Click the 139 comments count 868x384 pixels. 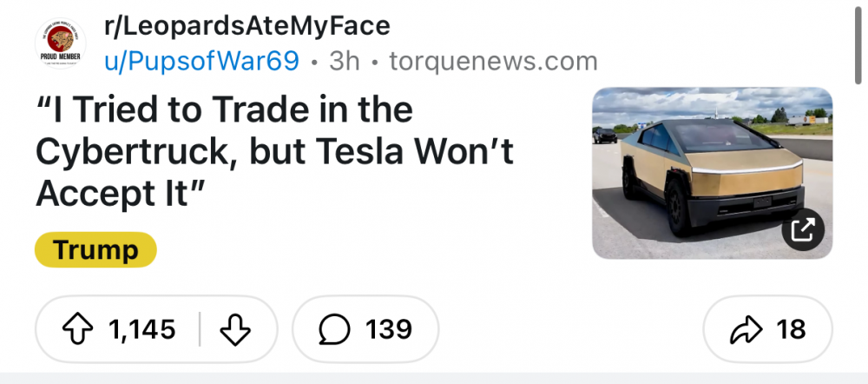point(388,330)
